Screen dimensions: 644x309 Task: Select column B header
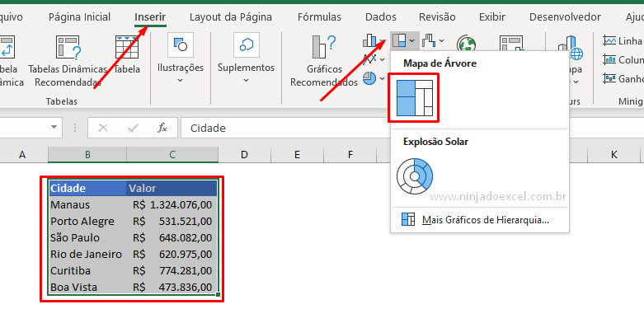tap(87, 155)
